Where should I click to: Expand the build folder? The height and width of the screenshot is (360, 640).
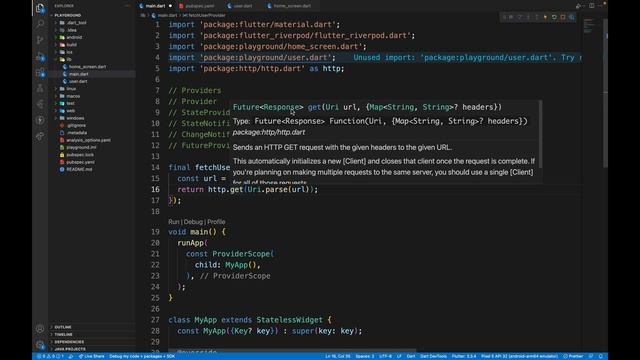pyautogui.click(x=71, y=44)
